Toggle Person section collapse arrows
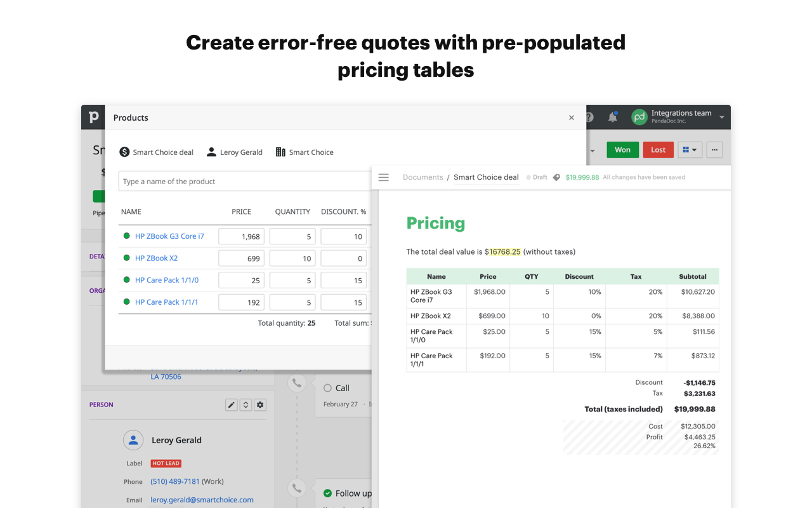This screenshot has width=812, height=508. 246,404
